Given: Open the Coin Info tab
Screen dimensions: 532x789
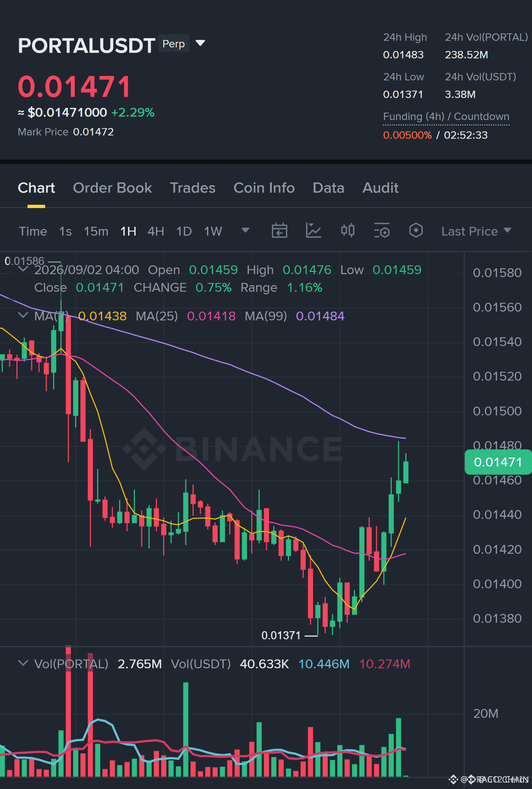Looking at the screenshot, I should click(264, 188).
